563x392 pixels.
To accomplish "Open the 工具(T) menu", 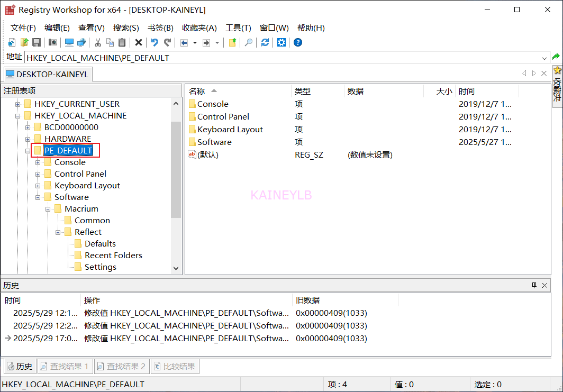I will 238,28.
